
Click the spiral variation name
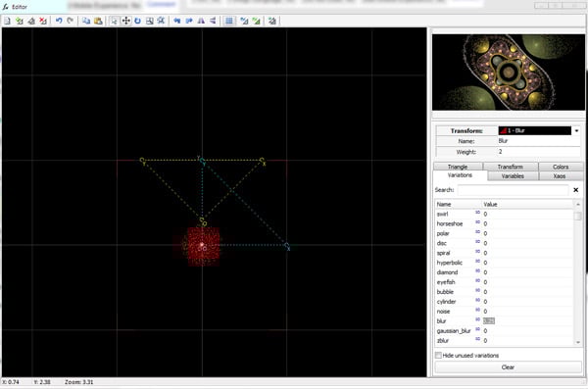pos(443,253)
